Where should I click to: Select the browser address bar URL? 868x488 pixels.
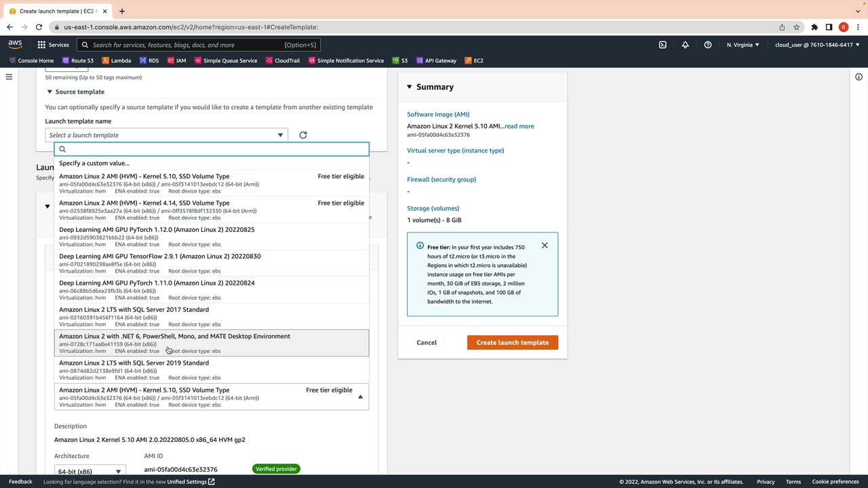pyautogui.click(x=191, y=27)
